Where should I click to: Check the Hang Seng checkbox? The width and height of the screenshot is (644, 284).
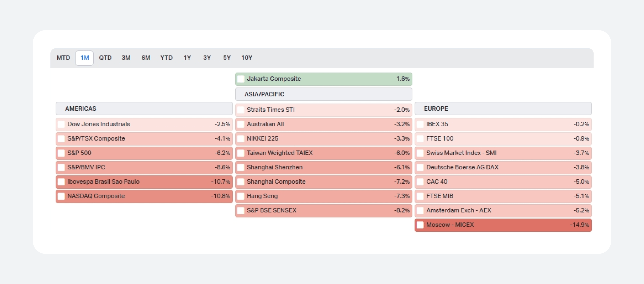click(x=241, y=196)
